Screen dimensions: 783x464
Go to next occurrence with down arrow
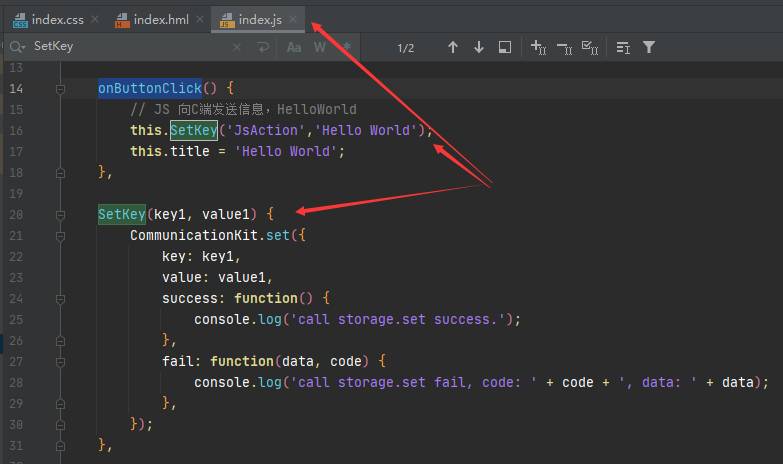479,47
